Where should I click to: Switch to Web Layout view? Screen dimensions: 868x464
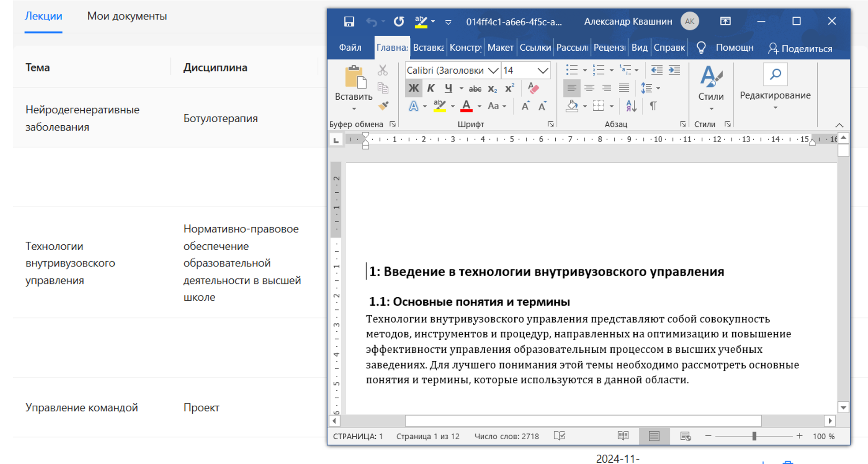(x=685, y=436)
